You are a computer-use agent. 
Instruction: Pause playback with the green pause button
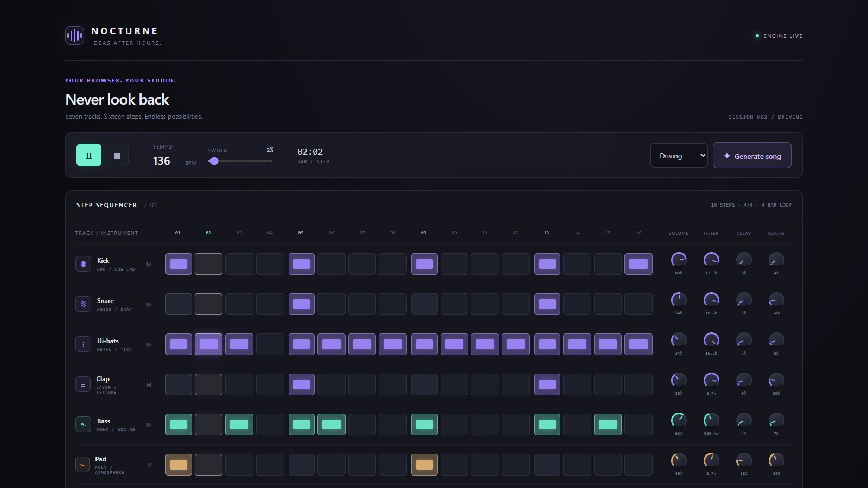coord(89,155)
